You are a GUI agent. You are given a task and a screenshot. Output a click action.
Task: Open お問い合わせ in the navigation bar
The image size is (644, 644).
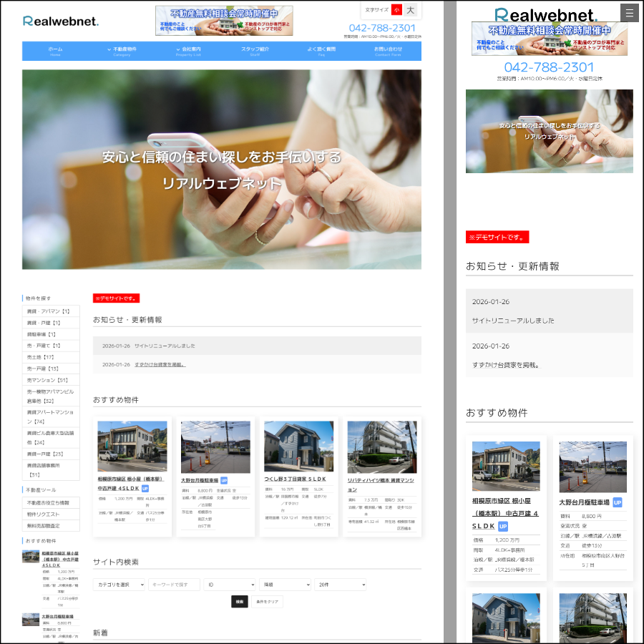[x=388, y=51]
